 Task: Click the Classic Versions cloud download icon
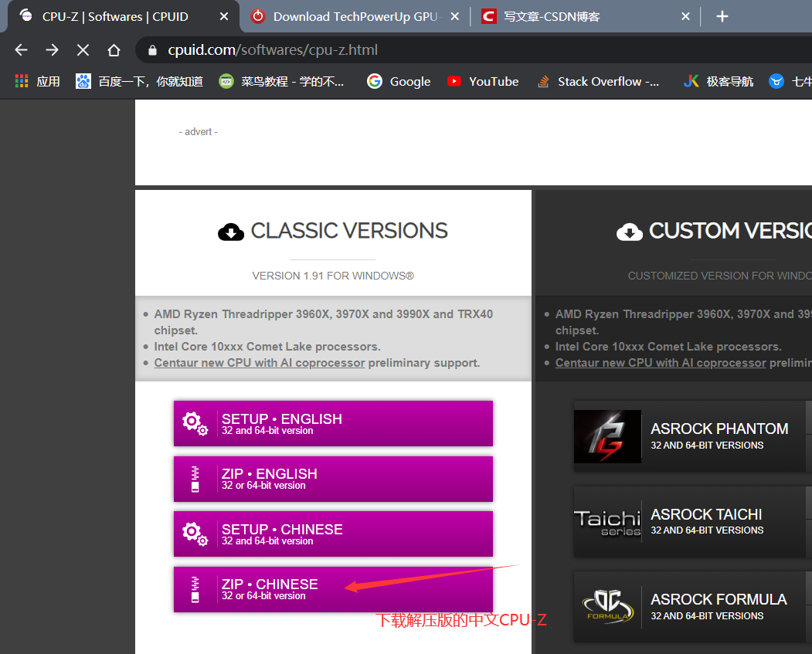tap(231, 232)
